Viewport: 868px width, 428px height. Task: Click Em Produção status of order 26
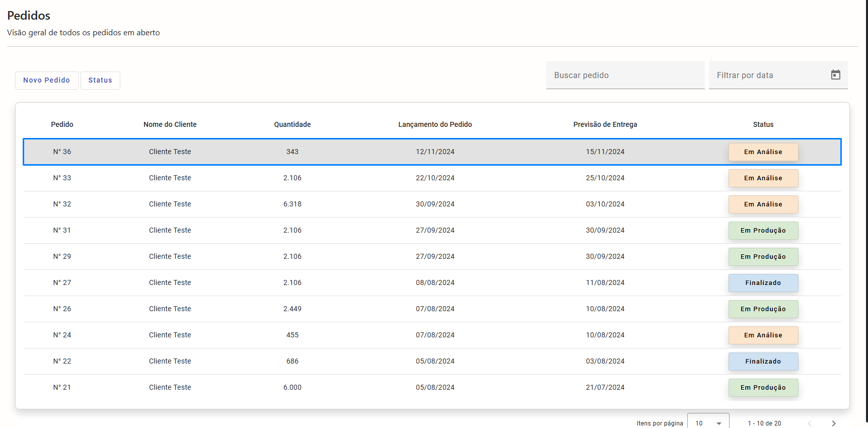click(763, 309)
